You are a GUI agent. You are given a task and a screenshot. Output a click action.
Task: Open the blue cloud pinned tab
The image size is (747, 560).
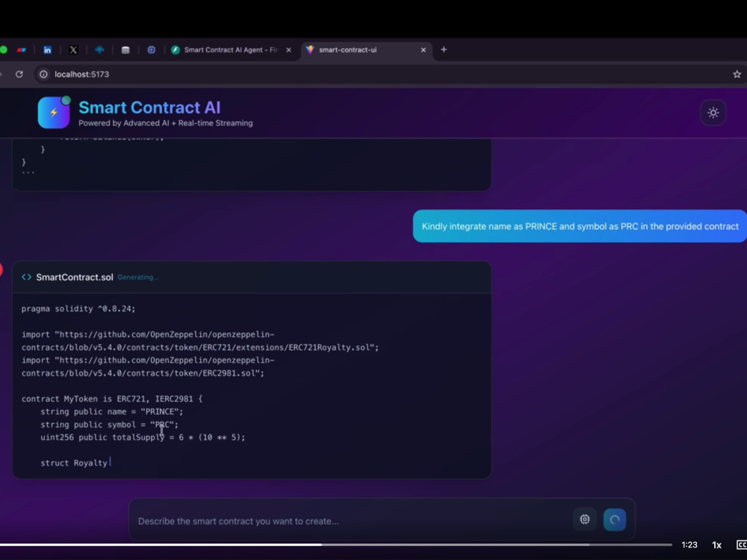(99, 50)
